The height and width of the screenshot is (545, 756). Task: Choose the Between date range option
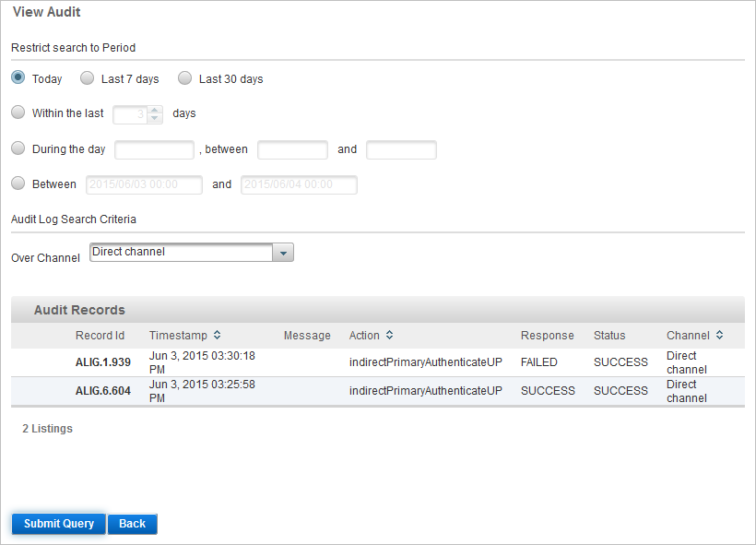point(18,184)
